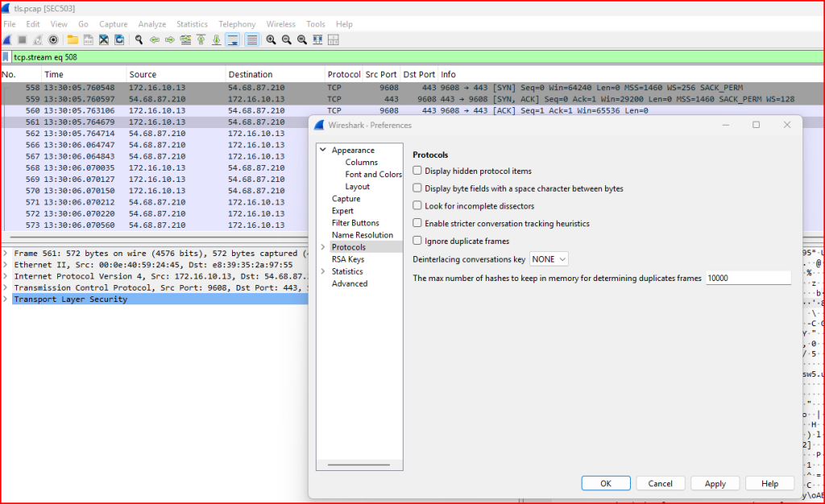This screenshot has width=825, height=504.
Task: Select Name Resolution preferences item
Action: (x=362, y=235)
